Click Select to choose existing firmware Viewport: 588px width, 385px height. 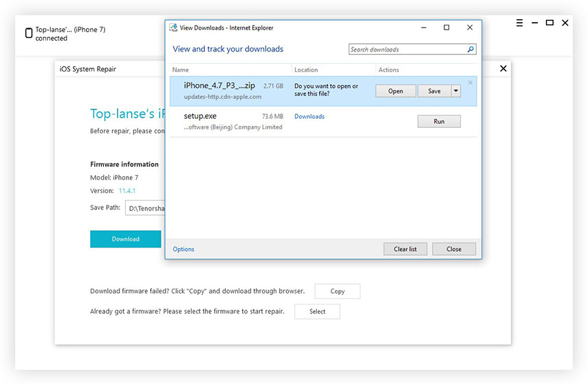317,311
